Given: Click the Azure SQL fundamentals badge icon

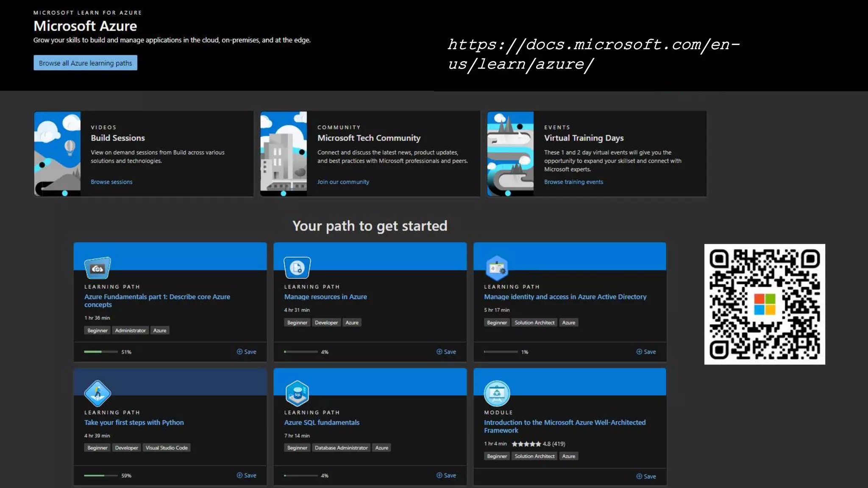Looking at the screenshot, I should [297, 393].
